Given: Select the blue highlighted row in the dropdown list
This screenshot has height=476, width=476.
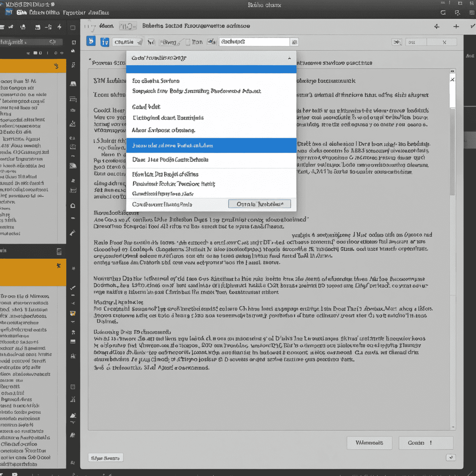Looking at the screenshot, I should click(x=211, y=145).
